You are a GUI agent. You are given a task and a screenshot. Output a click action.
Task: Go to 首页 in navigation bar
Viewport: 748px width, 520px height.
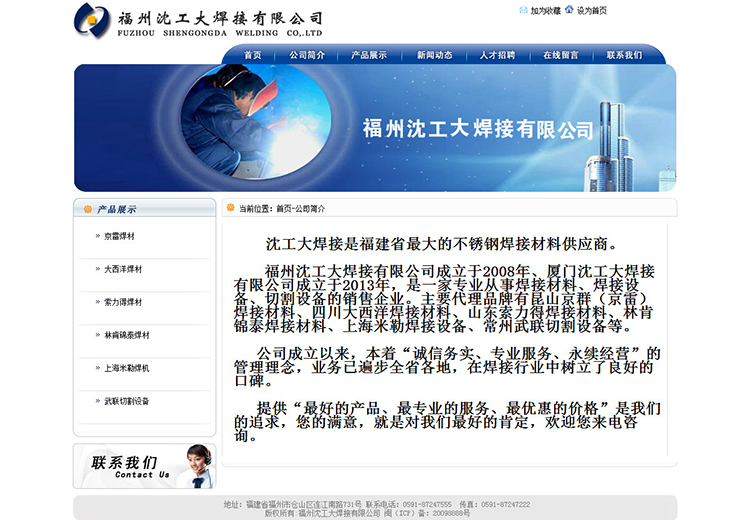pyautogui.click(x=252, y=55)
